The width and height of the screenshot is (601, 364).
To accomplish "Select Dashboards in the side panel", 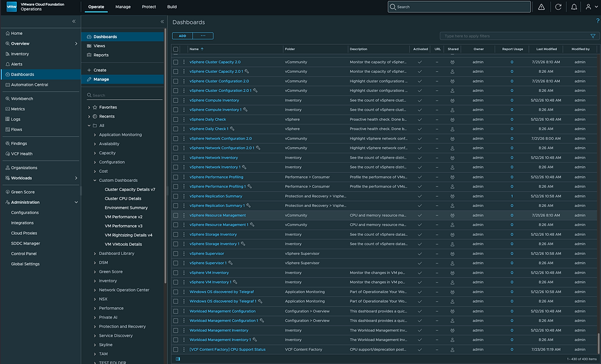I will point(123,37).
